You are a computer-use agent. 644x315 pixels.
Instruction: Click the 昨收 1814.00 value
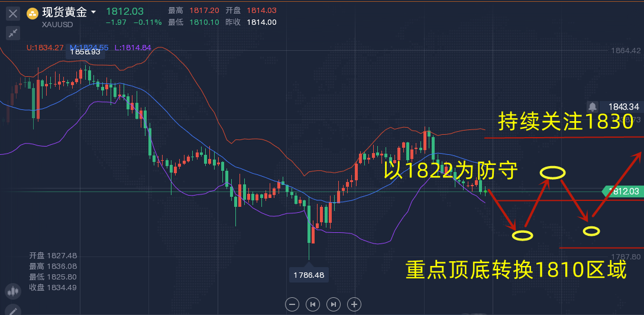(261, 22)
